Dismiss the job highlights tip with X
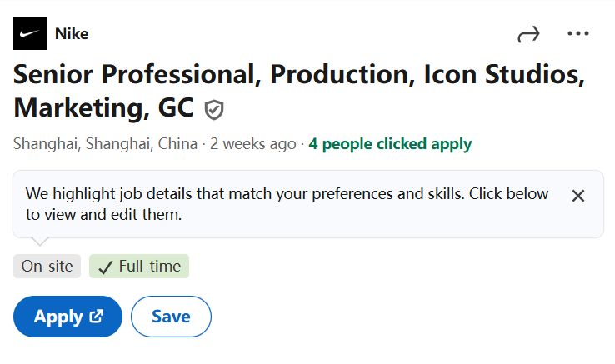This screenshot has width=615, height=364. tap(578, 196)
